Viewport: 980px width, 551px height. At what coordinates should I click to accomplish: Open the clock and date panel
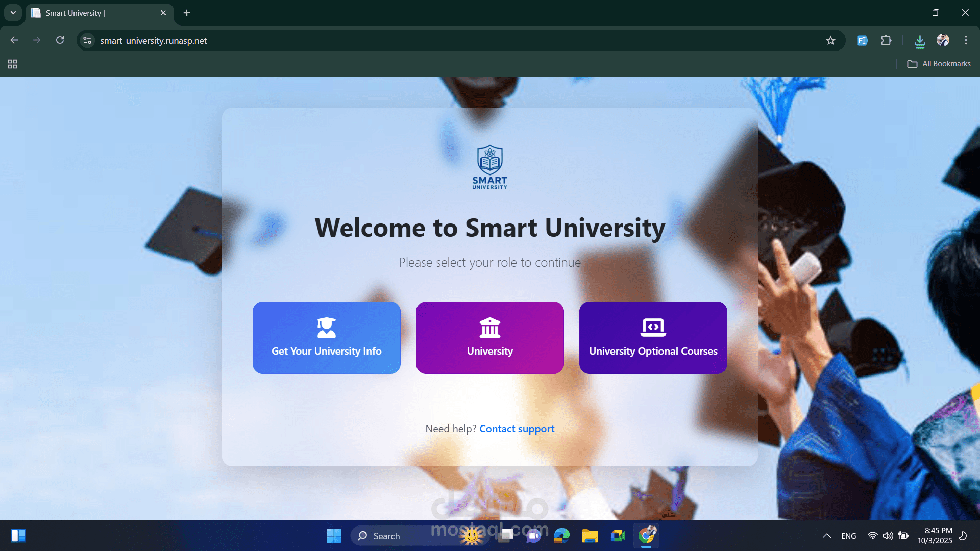click(x=935, y=536)
